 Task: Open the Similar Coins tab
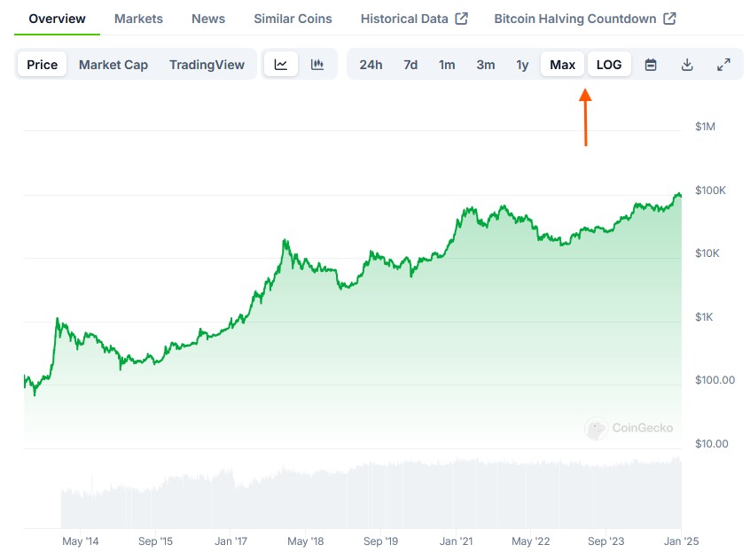point(293,19)
